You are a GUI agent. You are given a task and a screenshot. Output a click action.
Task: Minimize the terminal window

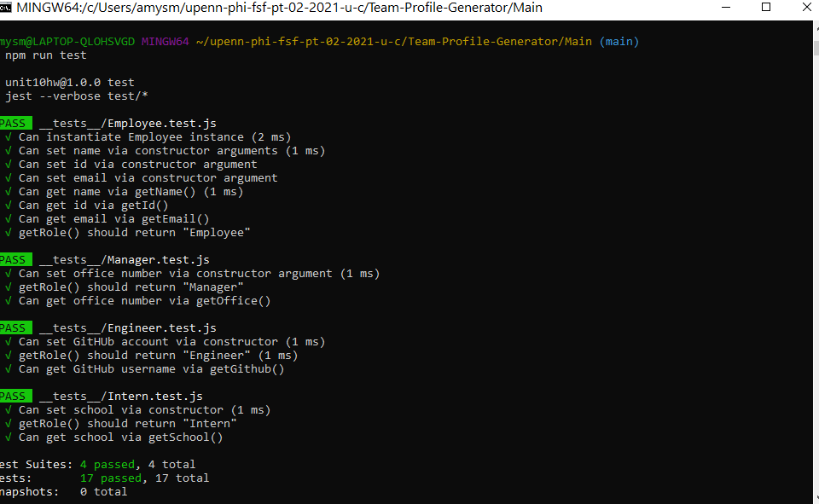[x=726, y=8]
